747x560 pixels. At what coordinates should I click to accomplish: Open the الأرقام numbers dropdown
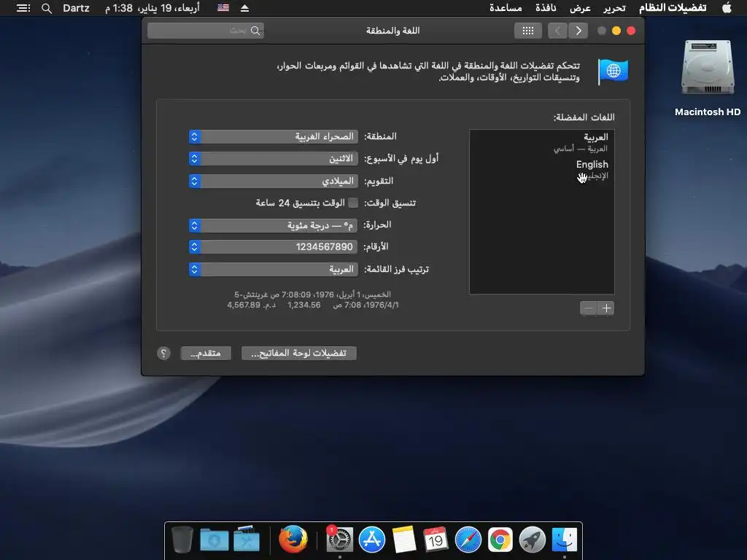click(274, 246)
